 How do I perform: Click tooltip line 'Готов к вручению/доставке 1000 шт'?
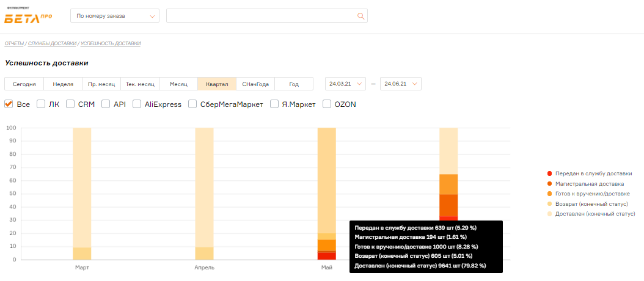tap(416, 247)
